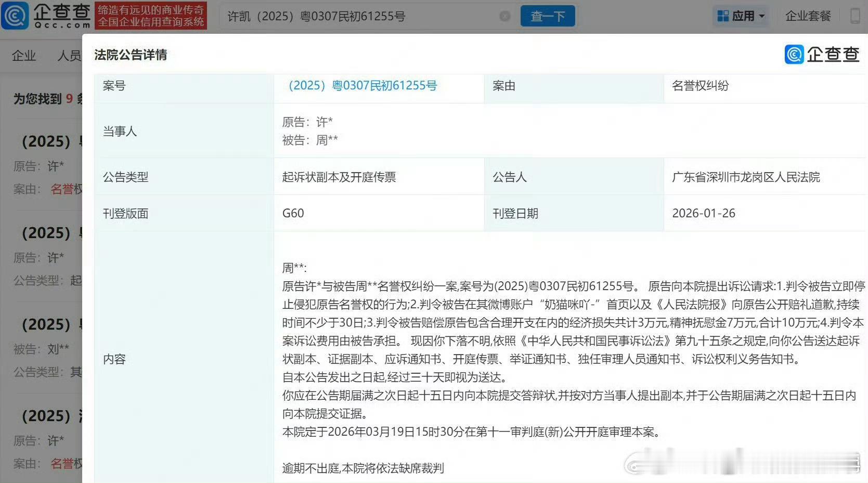The image size is (868, 483).
Task: Clear the search box with the X icon
Action: 504,16
